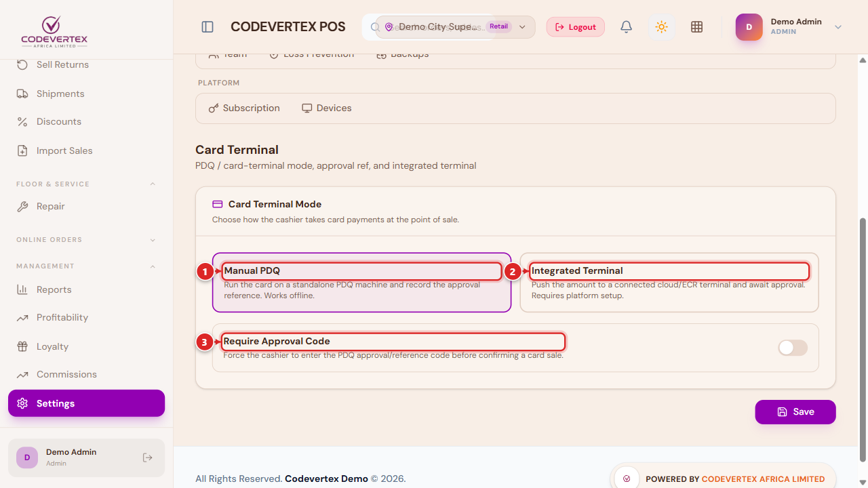Screen dimensions: 868x488
Task: Open the apps grid icon
Action: [696, 27]
